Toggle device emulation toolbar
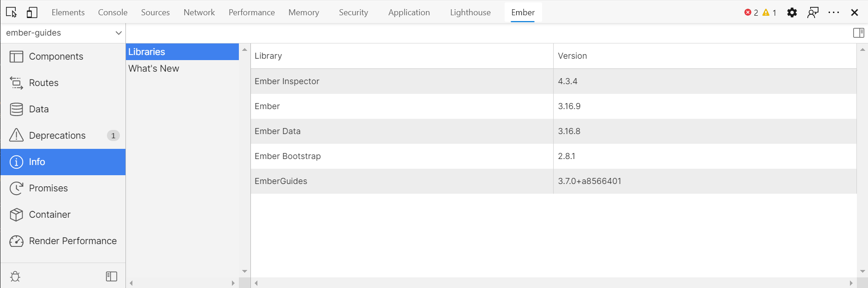The width and height of the screenshot is (868, 288). pos(32,12)
